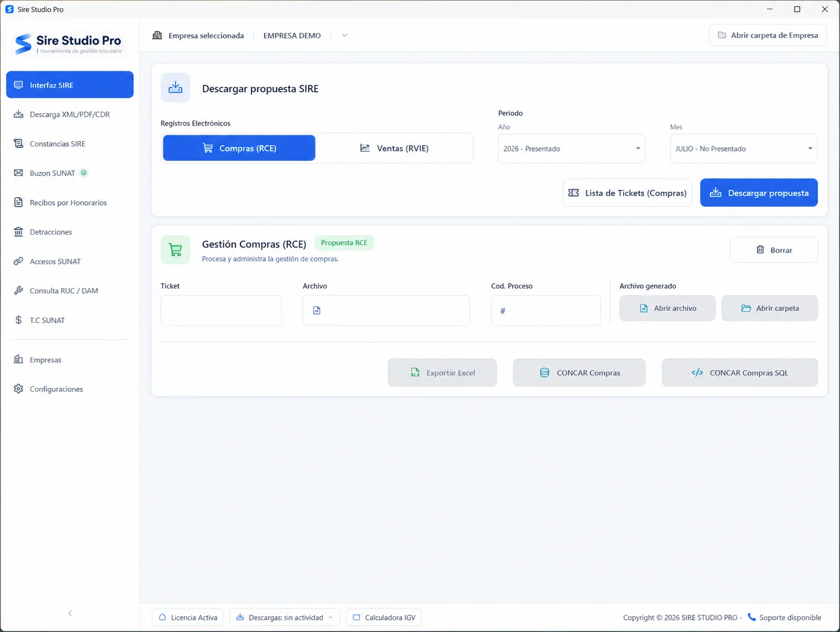This screenshot has height=632, width=840.
Task: Click the CONCAR Compras button
Action: [x=579, y=373]
